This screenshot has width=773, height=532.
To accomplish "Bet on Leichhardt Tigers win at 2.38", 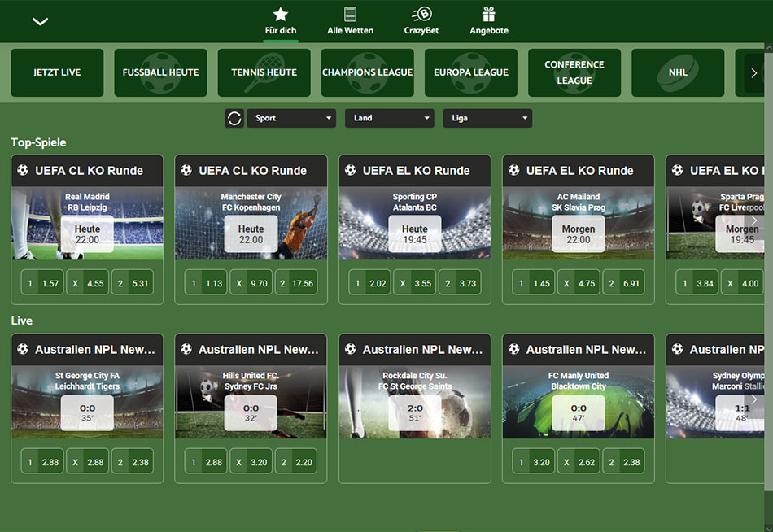I will [132, 463].
